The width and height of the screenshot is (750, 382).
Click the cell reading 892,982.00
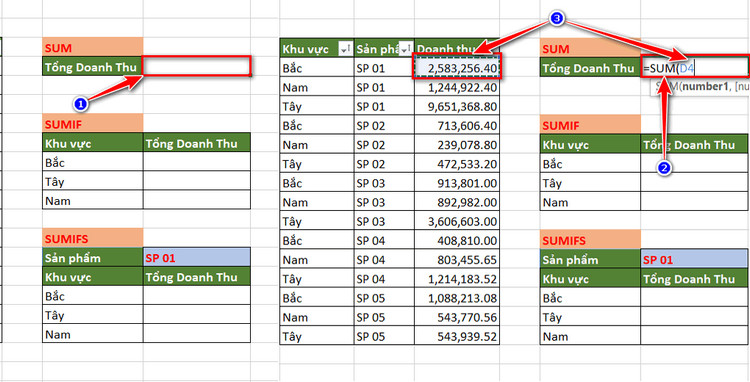click(457, 202)
